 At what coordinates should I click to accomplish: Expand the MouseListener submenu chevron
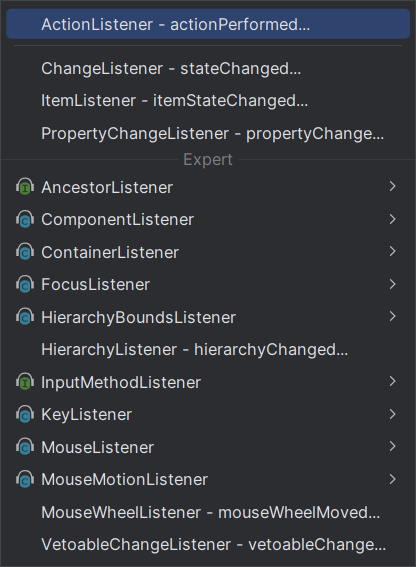click(x=392, y=447)
